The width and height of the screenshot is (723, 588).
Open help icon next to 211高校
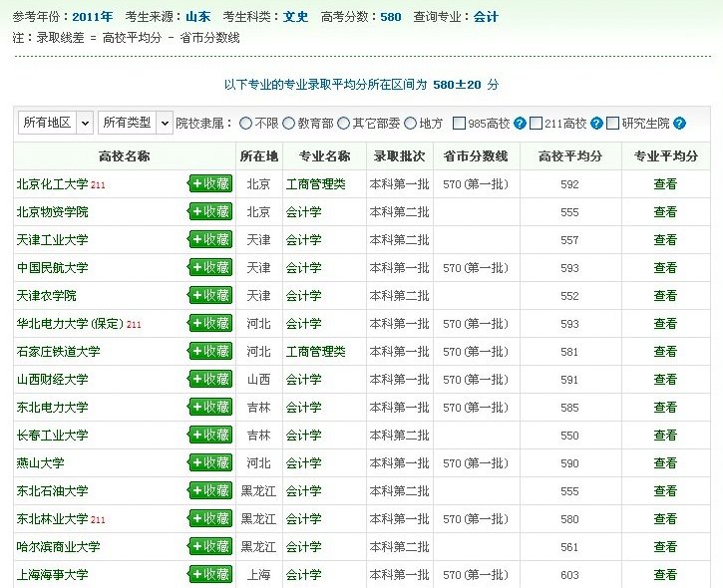[x=596, y=124]
